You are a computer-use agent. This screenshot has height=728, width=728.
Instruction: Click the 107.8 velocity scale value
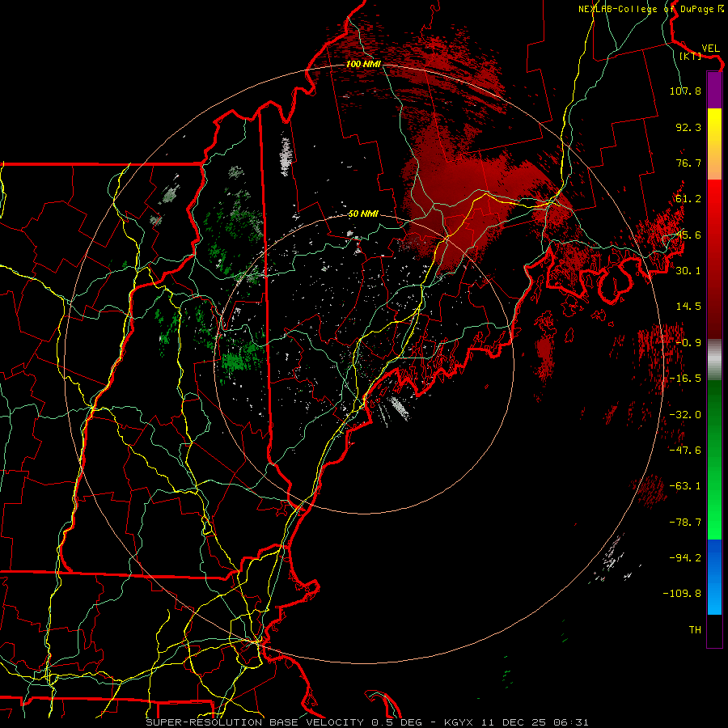pos(685,91)
